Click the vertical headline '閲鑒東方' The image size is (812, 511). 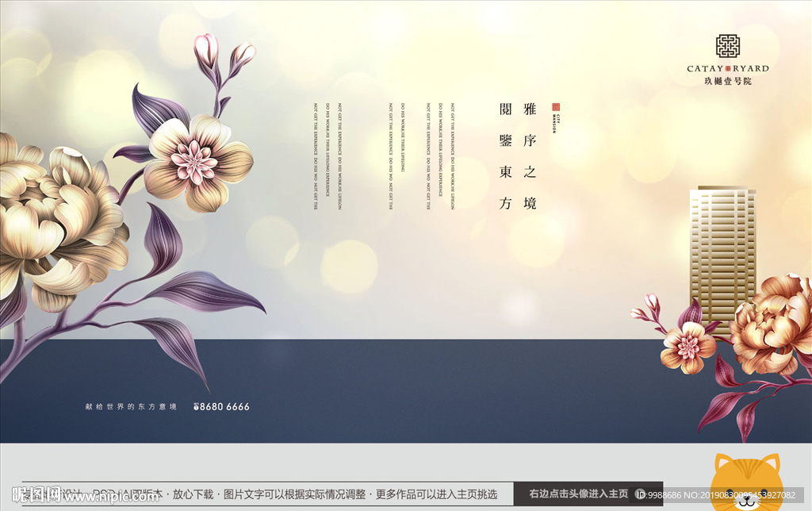tap(505, 156)
